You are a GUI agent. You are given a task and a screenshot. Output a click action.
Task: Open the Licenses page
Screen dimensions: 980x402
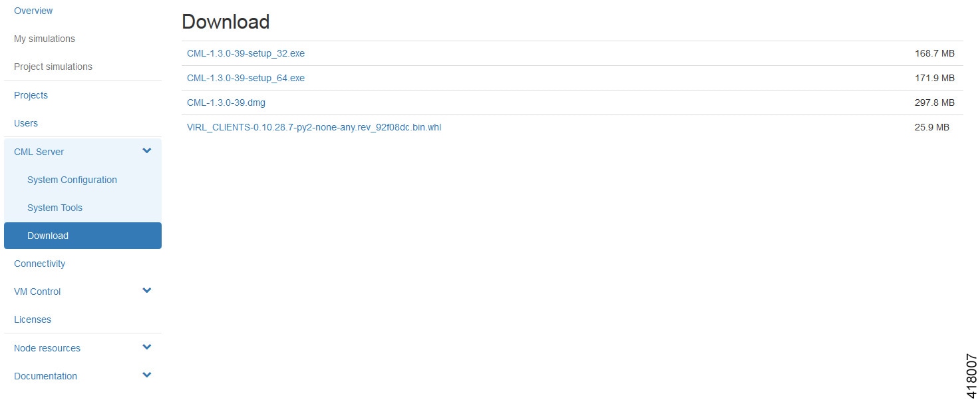coord(33,319)
